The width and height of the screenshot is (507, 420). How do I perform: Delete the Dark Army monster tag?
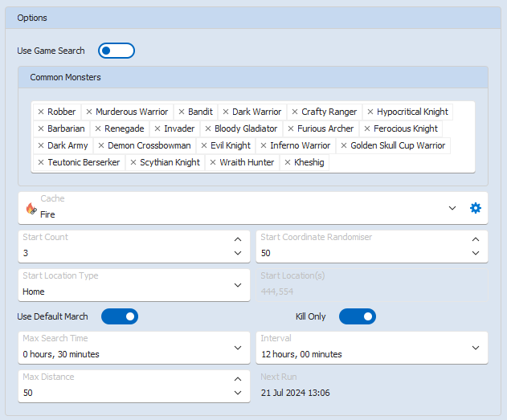(x=41, y=145)
